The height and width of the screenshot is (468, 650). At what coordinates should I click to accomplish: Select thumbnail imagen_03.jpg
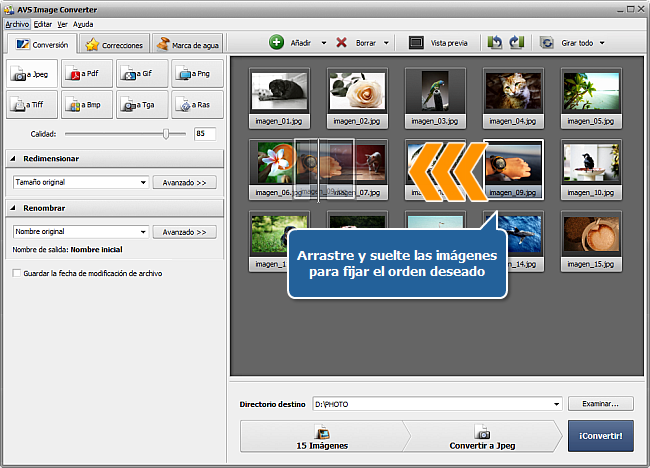pyautogui.click(x=435, y=98)
